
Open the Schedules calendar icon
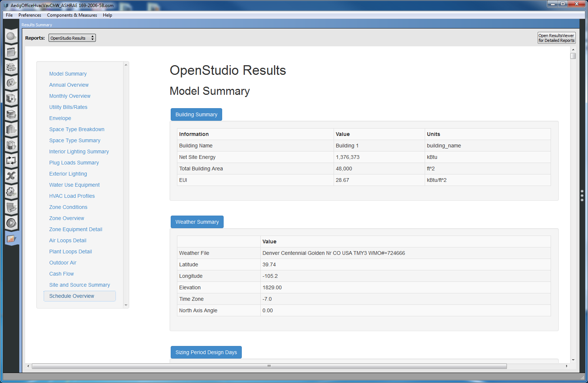pos(11,52)
